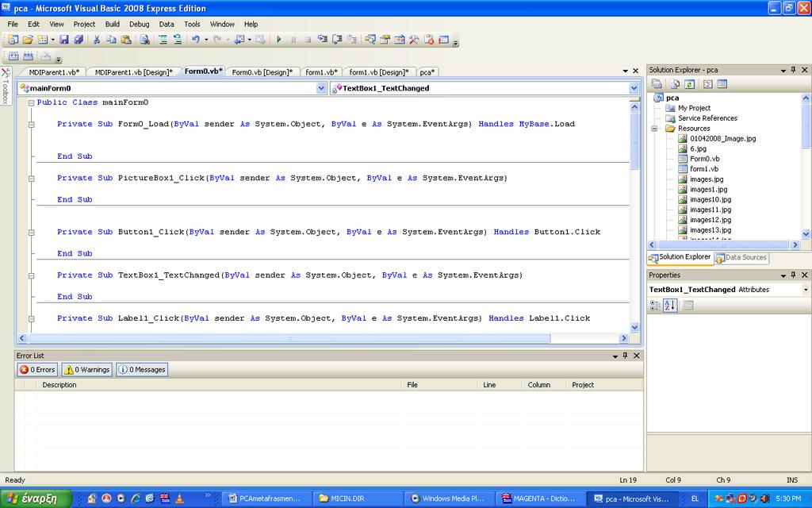The image size is (812, 508).
Task: Pin toggle for the Solution Explorer panel
Action: (793, 70)
